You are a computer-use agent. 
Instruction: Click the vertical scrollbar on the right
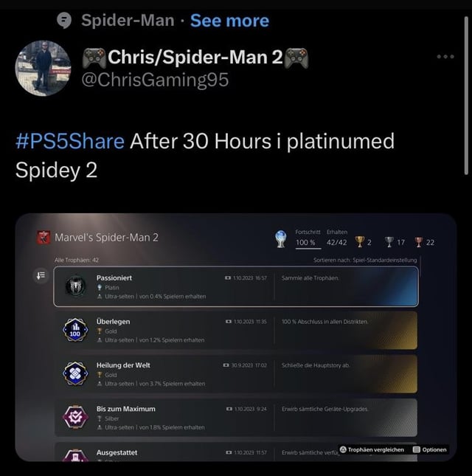point(466,96)
